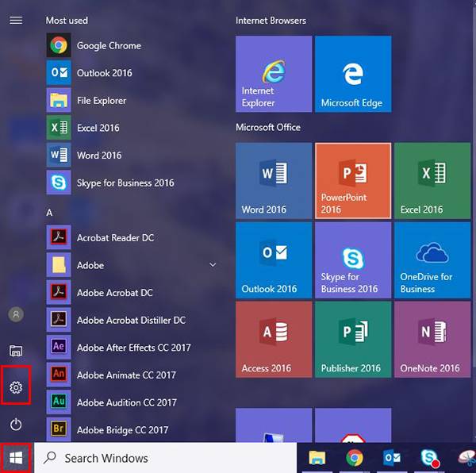Screen dimensions: 476x473
Task: Open Skype on the taskbar
Action: 429,459
